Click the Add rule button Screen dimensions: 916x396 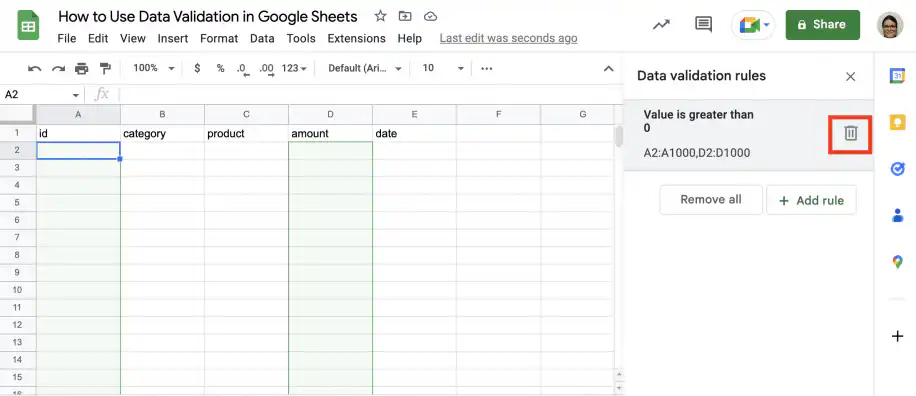[811, 200]
